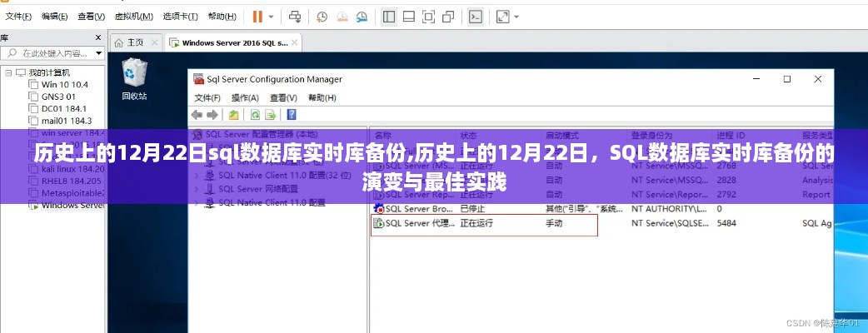Click the 已停止 status cell
This screenshot has width=868, height=333.
(473, 208)
